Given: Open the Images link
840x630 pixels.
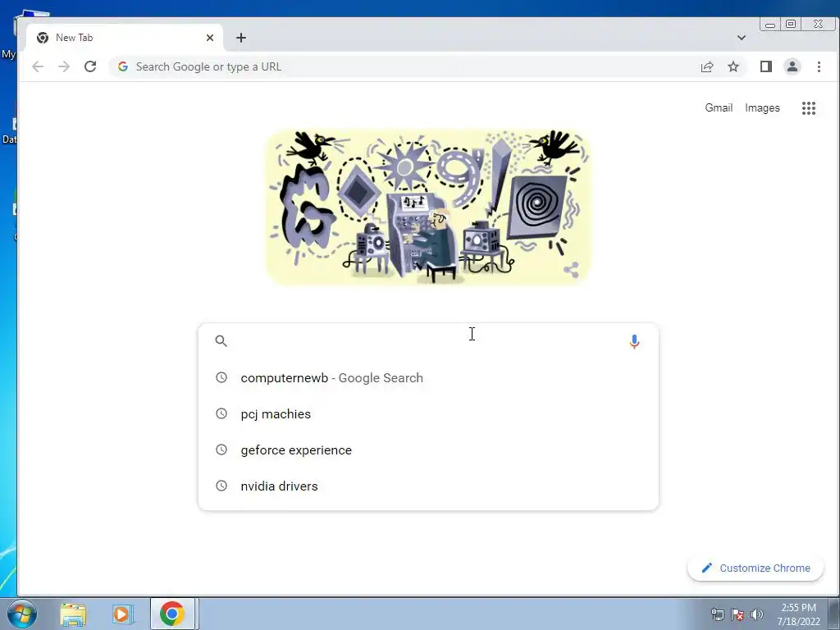Looking at the screenshot, I should pyautogui.click(x=762, y=107).
